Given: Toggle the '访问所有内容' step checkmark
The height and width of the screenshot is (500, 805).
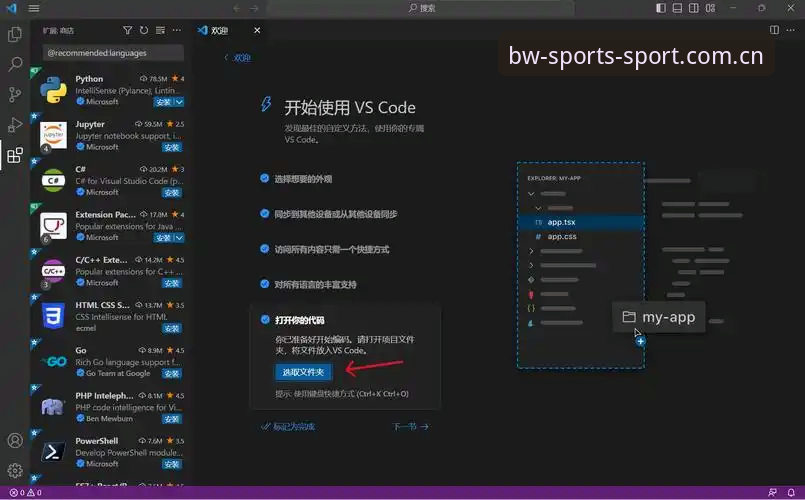Looking at the screenshot, I should click(x=264, y=249).
